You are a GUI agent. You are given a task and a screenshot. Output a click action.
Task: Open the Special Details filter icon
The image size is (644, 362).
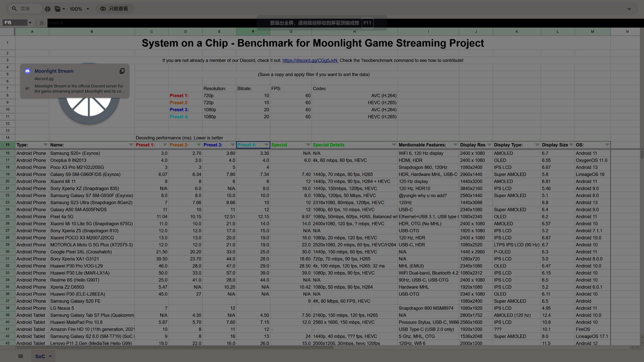(x=394, y=145)
